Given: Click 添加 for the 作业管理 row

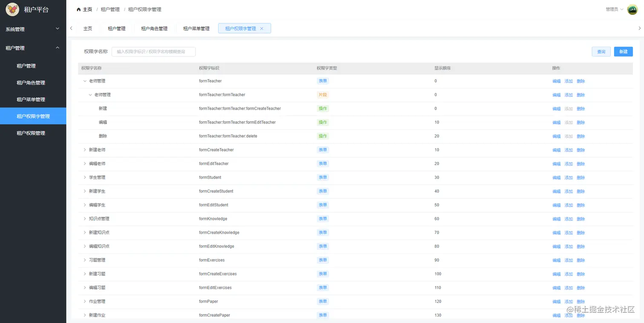Looking at the screenshot, I should (569, 302).
